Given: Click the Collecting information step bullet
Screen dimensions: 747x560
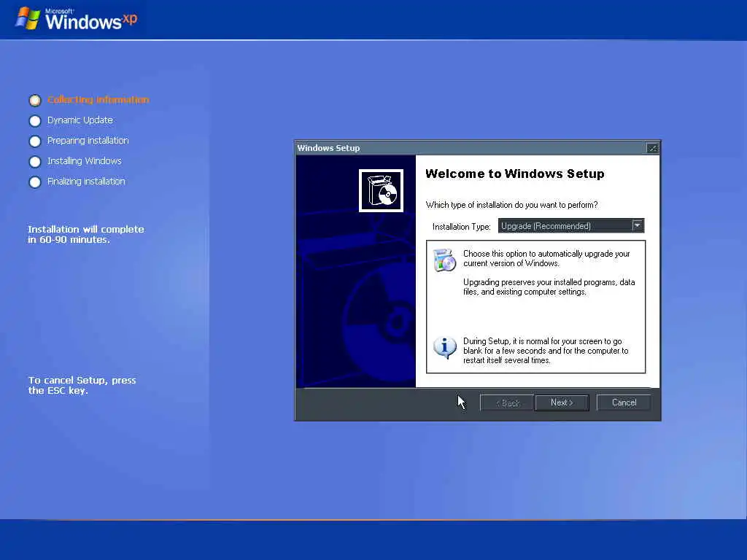Looking at the screenshot, I should pos(35,100).
